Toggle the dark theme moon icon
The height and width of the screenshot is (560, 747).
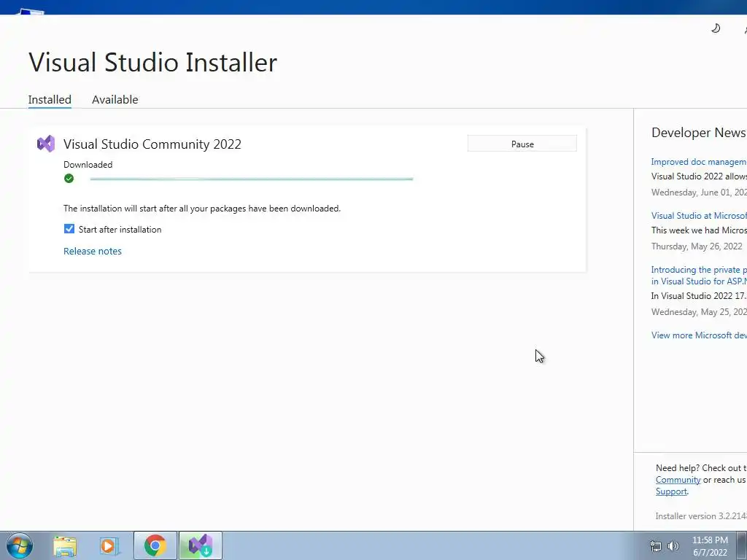(716, 28)
